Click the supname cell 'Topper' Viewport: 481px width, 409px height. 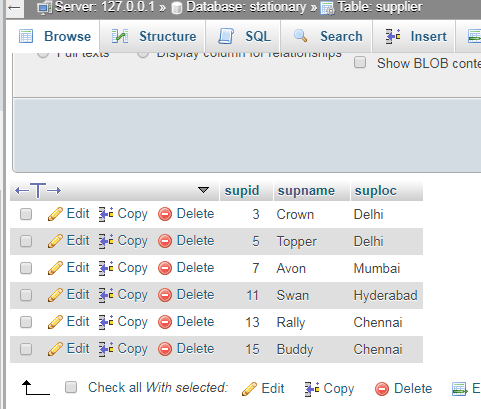point(297,242)
